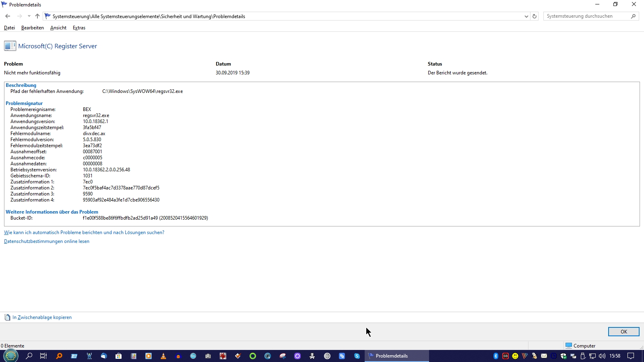The height and width of the screenshot is (362, 644).
Task: Click the taskbar clock showing 15:58
Action: point(615,356)
